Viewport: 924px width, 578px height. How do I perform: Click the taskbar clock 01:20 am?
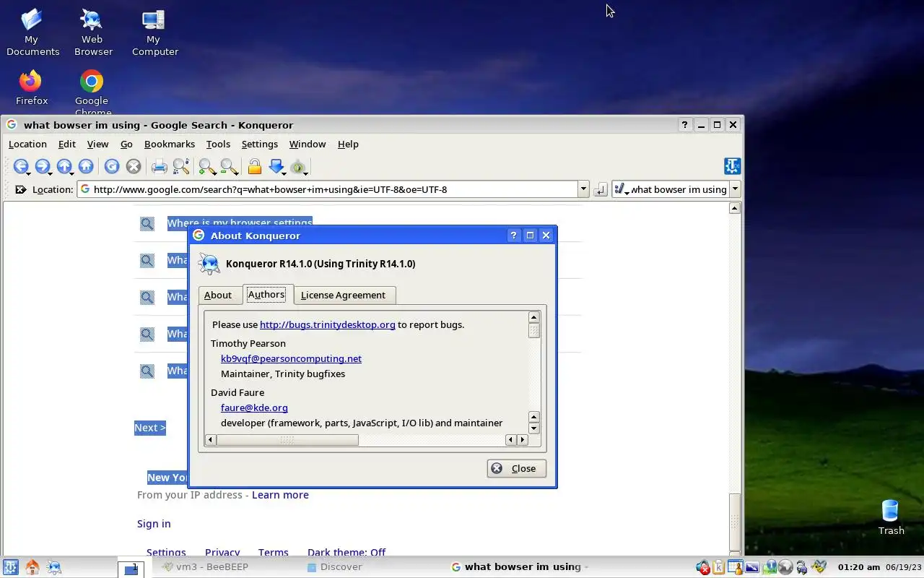coord(858,567)
